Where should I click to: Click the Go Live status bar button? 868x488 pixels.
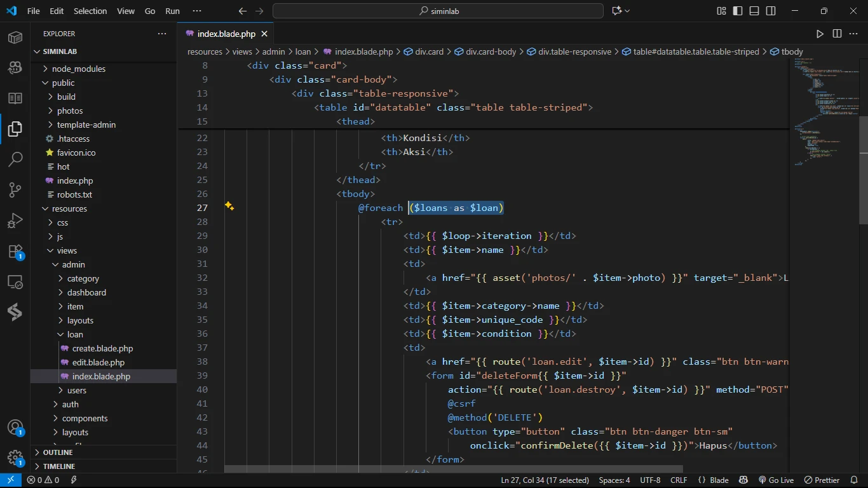point(776,480)
